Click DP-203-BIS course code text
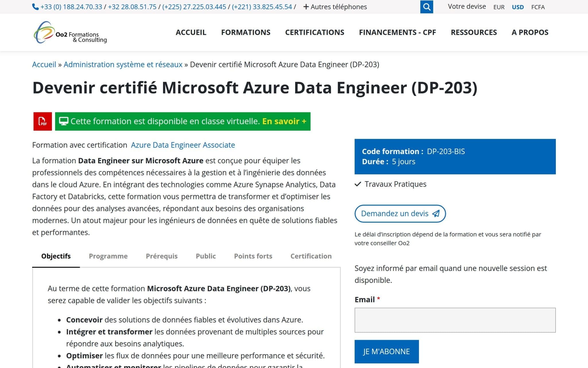 click(446, 152)
